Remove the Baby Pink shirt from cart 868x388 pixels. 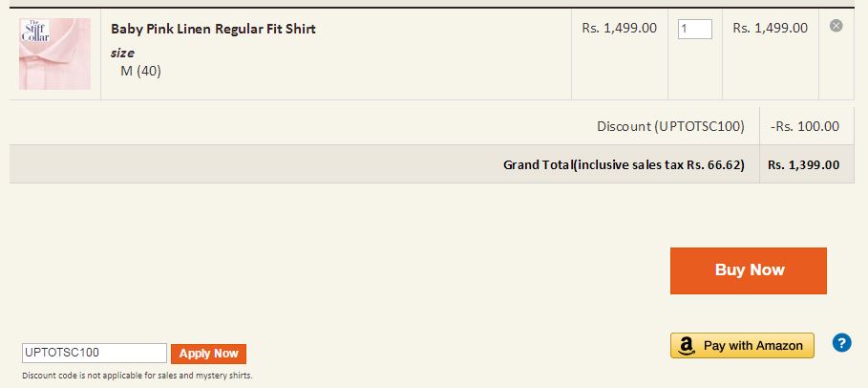[836, 26]
